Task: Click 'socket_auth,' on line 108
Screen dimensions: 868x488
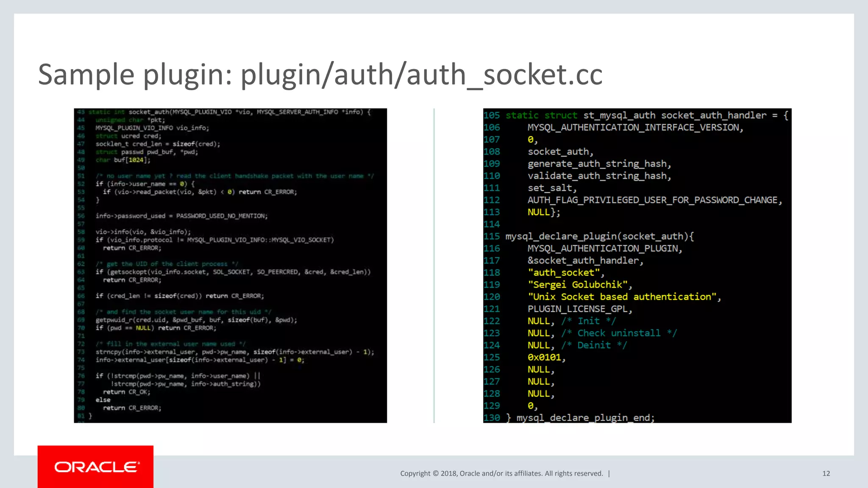Action: [560, 152]
